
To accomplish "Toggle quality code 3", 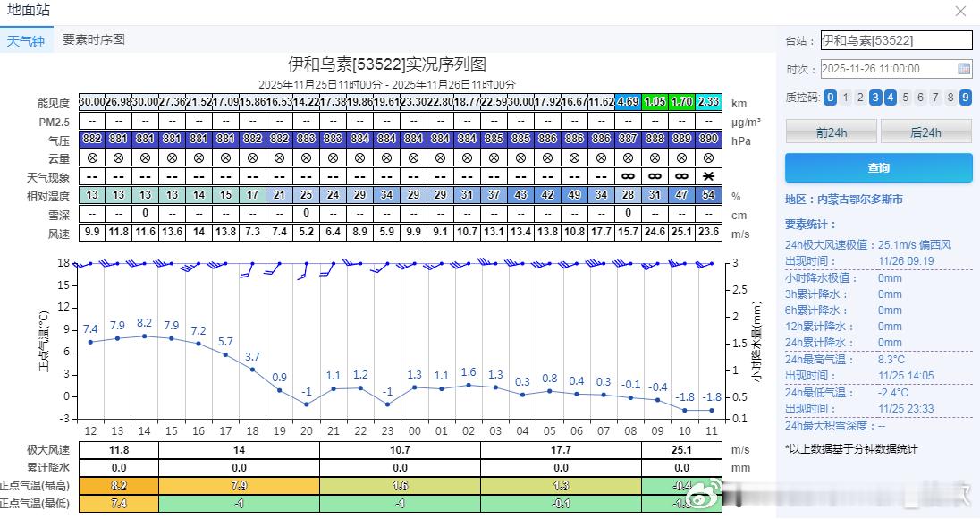I will [875, 97].
